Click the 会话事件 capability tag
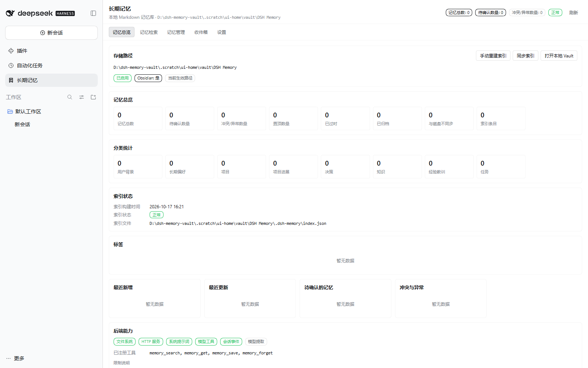This screenshot has height=368, width=588. coord(231,342)
